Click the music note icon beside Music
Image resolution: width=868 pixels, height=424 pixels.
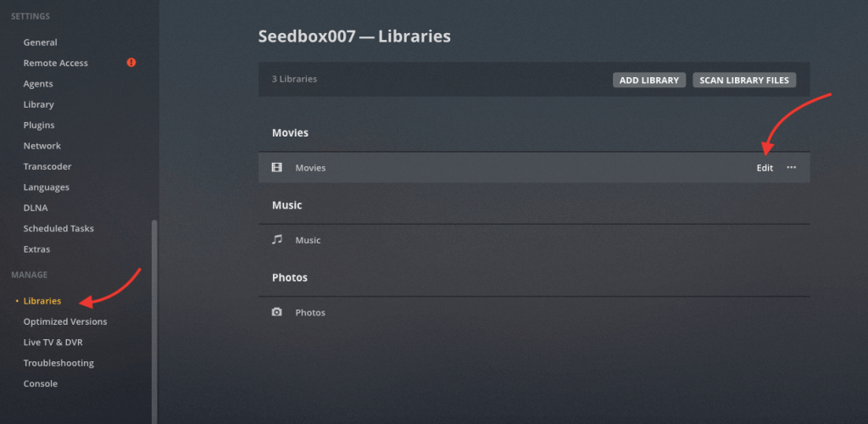tap(276, 240)
